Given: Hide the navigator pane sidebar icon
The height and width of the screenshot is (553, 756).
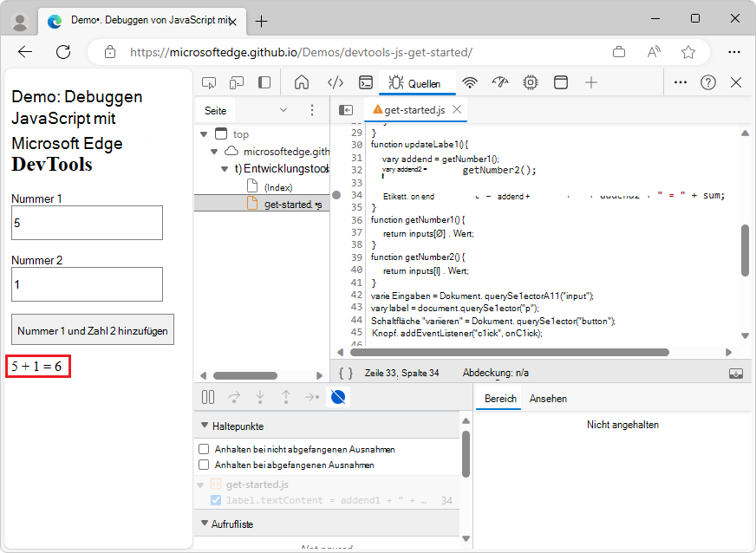Looking at the screenshot, I should (346, 110).
